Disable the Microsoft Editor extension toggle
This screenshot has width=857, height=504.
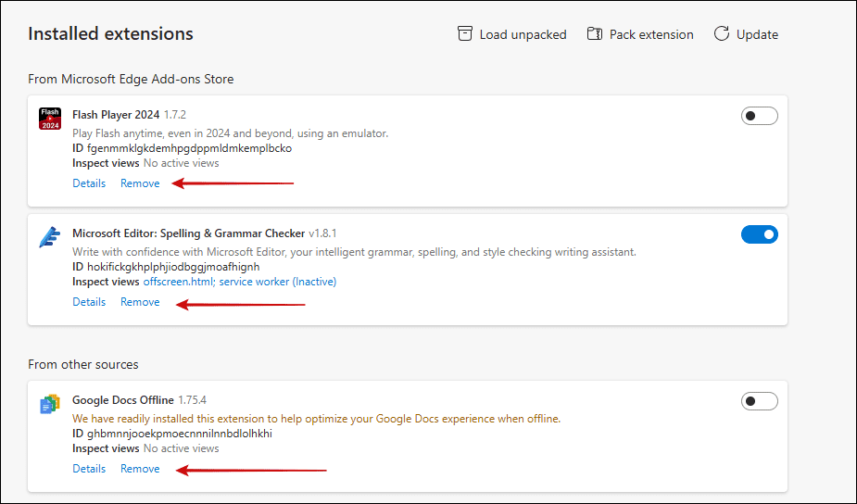tap(759, 234)
